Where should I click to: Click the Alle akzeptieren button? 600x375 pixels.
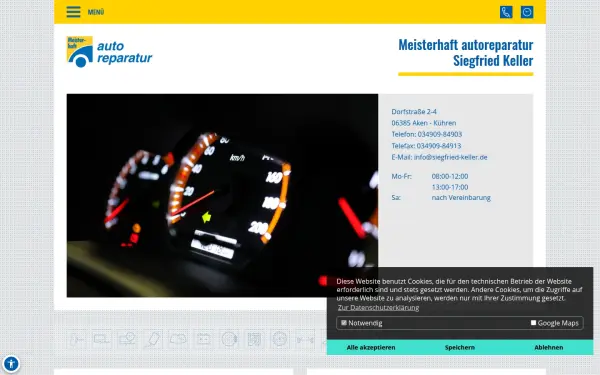click(x=371, y=347)
